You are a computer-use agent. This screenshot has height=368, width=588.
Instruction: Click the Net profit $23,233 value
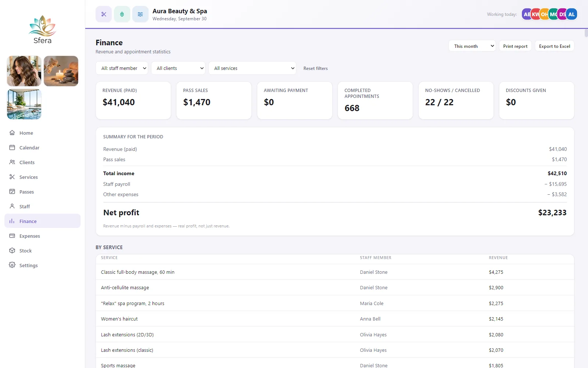tap(552, 213)
